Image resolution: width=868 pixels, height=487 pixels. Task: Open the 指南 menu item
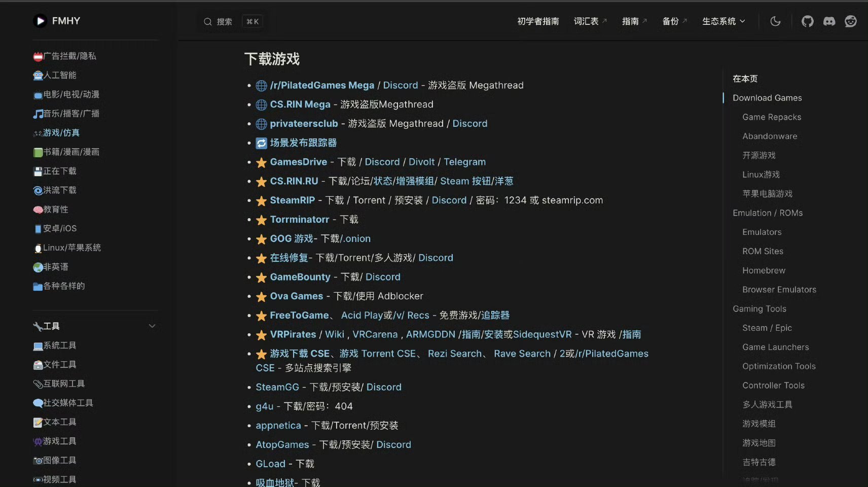coord(634,21)
